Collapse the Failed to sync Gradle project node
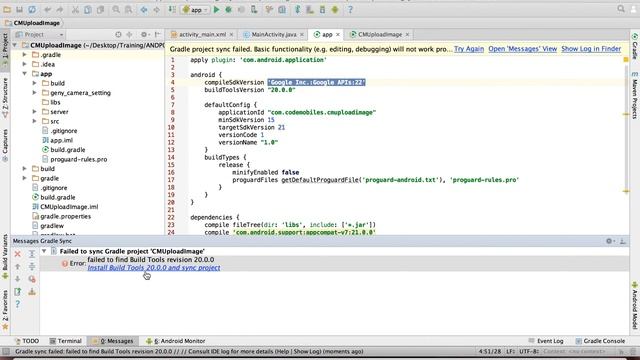The width and height of the screenshot is (640, 360). pos(44,251)
